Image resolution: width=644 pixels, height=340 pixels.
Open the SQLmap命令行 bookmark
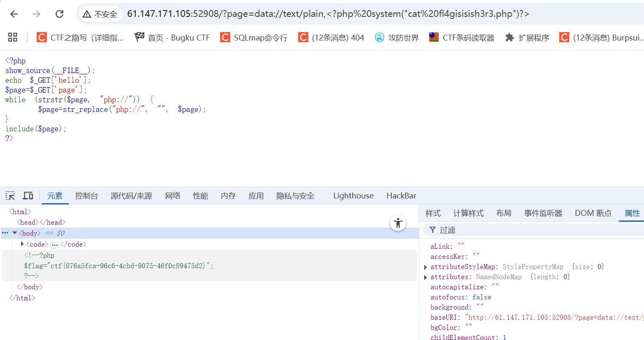tap(254, 38)
